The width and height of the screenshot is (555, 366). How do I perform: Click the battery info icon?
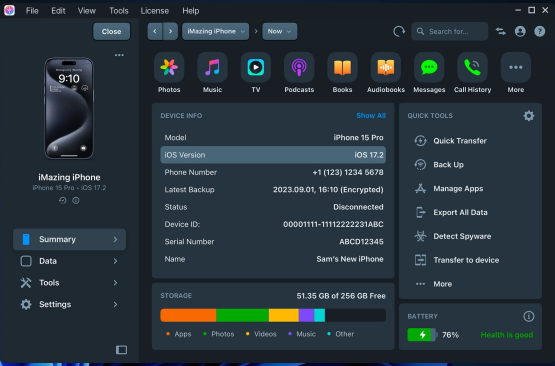(528, 316)
